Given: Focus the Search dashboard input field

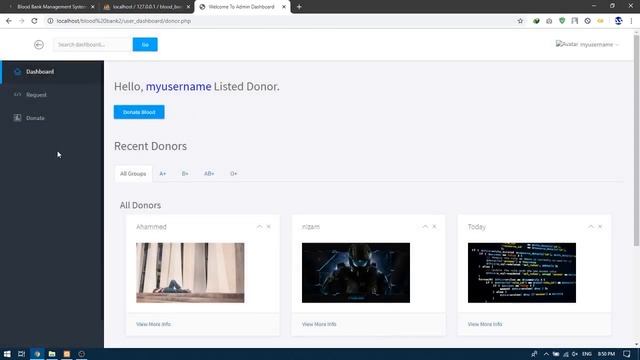Looking at the screenshot, I should pyautogui.click(x=93, y=44).
